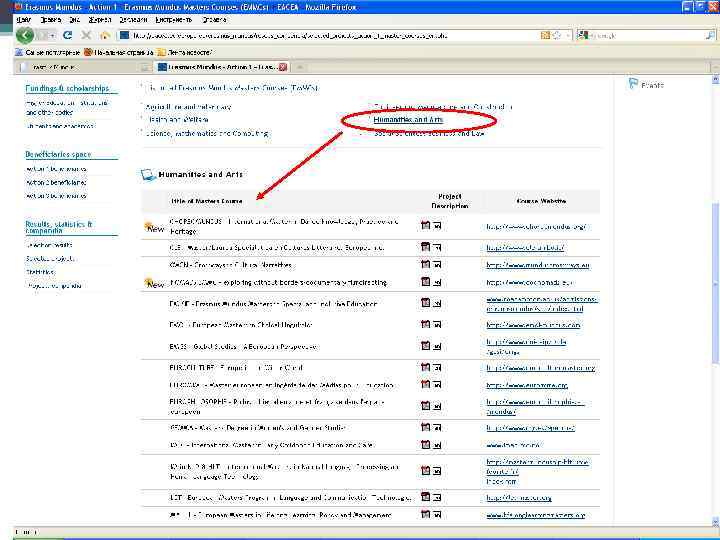Go back with the green Back arrow
720x540 pixels.
tap(25, 35)
